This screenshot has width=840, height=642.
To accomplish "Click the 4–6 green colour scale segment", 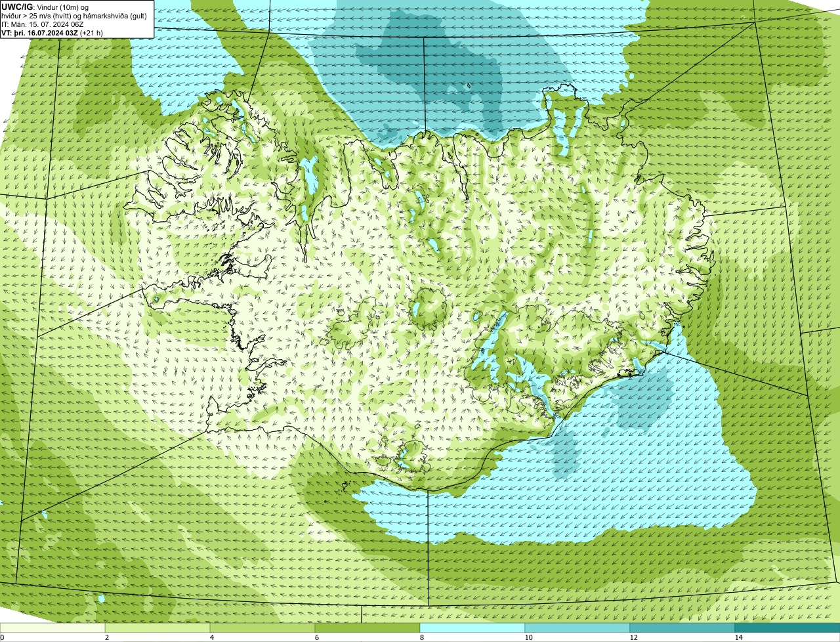I will 262,628.
